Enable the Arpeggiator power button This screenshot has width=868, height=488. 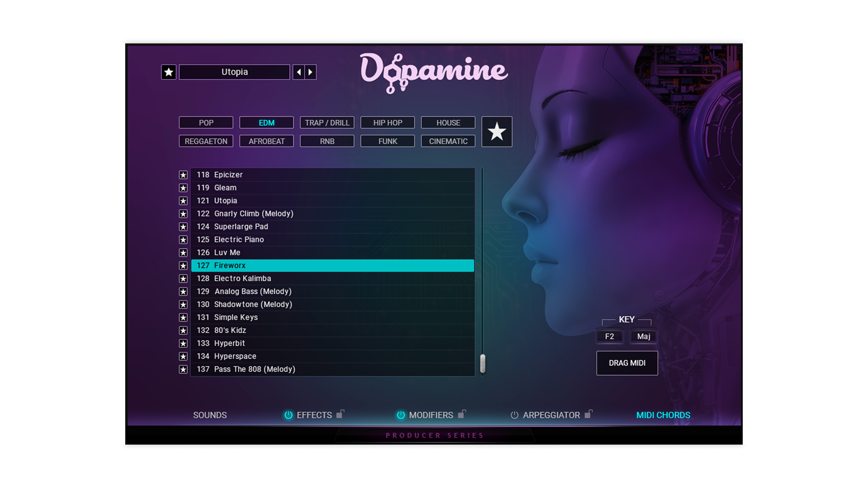pos(514,415)
